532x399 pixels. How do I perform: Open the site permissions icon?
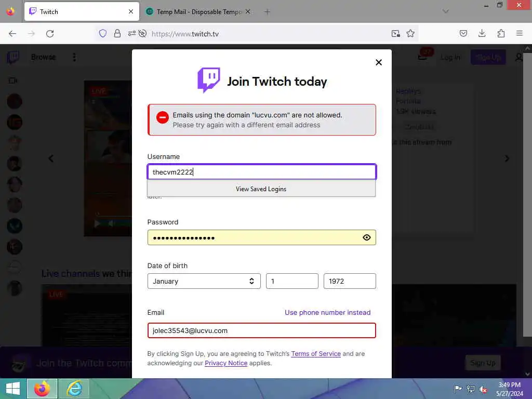131,33
